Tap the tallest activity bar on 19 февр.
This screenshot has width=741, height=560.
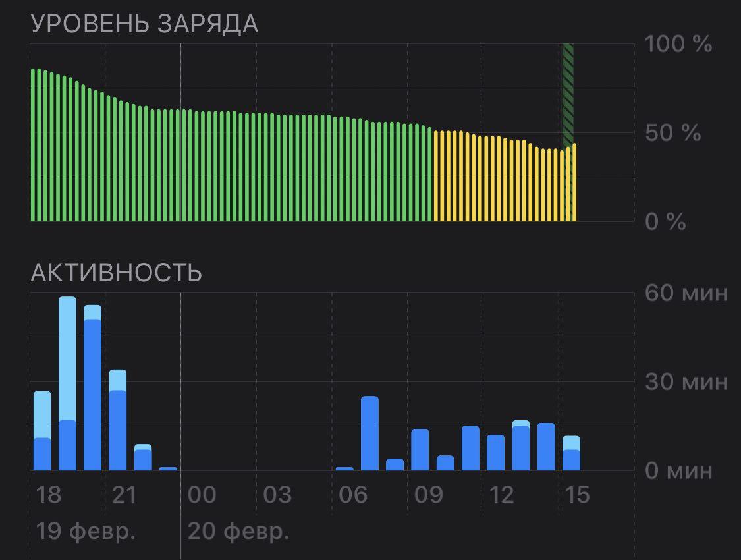pos(68,383)
